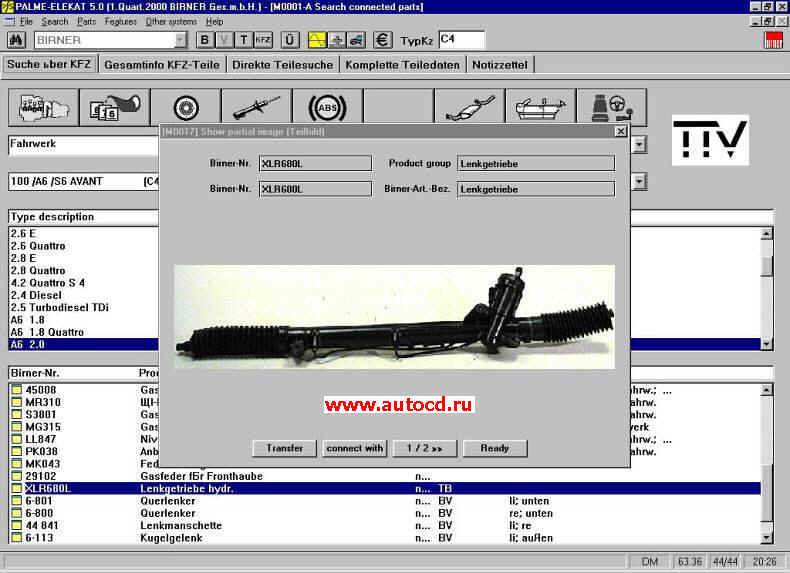
Task: Click the Ü toolbar button
Action: click(x=290, y=40)
